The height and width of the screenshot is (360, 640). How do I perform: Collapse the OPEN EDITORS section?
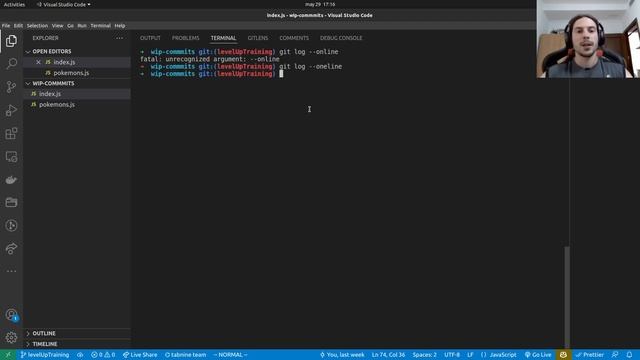coord(78,51)
